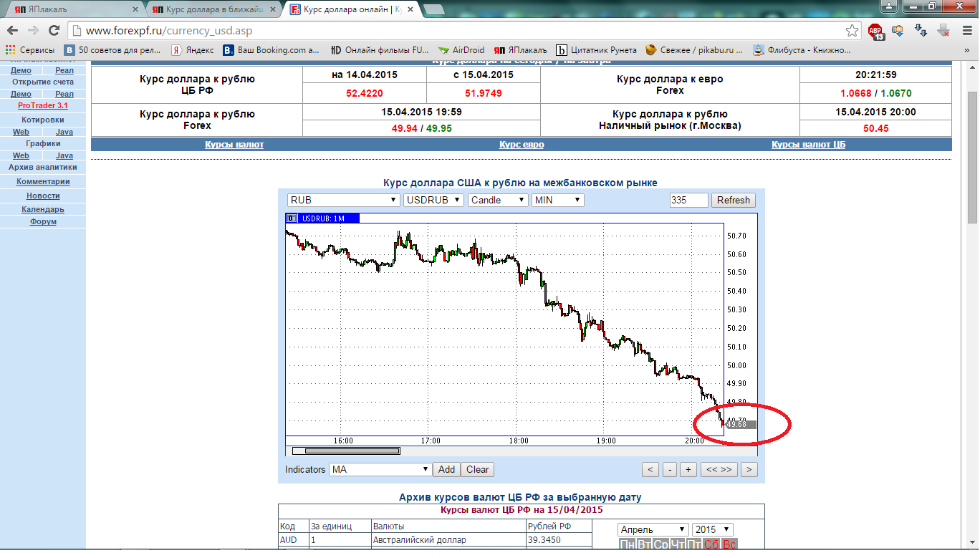
Task: Close the Курс доллара в ближайш tab
Action: (273, 10)
